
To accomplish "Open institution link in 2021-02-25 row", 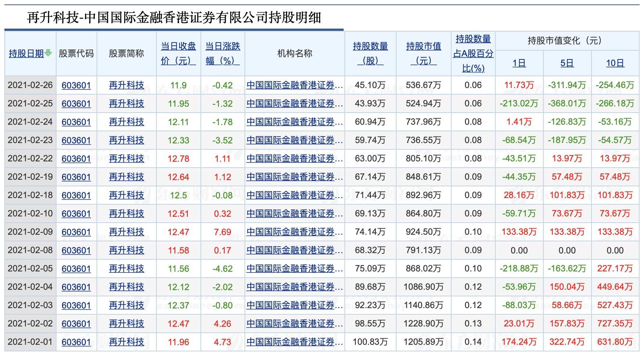I will coord(294,104).
